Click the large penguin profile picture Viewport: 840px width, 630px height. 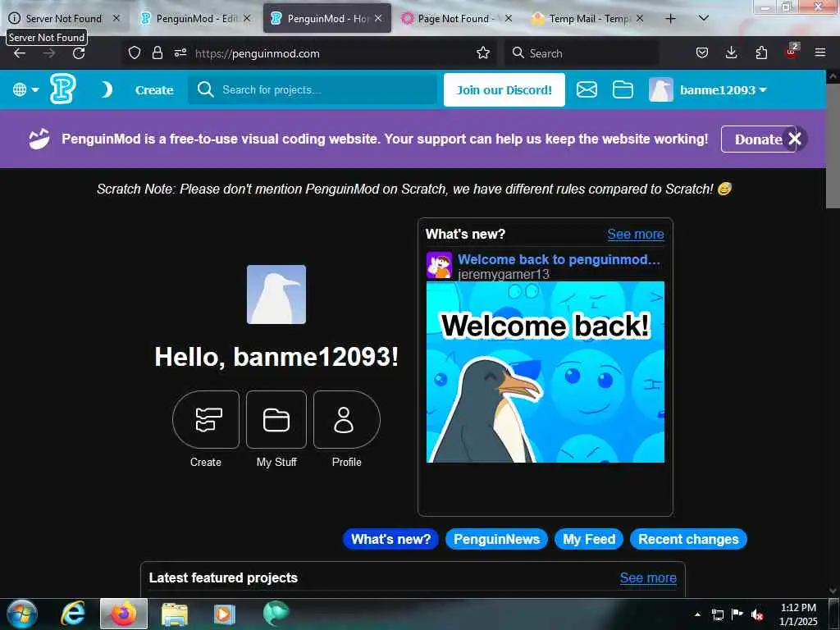276,294
